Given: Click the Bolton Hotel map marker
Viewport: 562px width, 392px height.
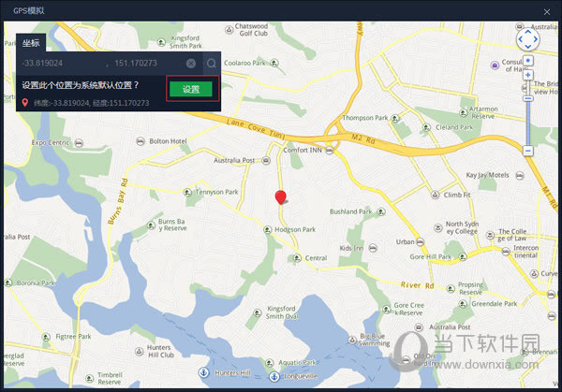Looking at the screenshot, I should pos(140,141).
